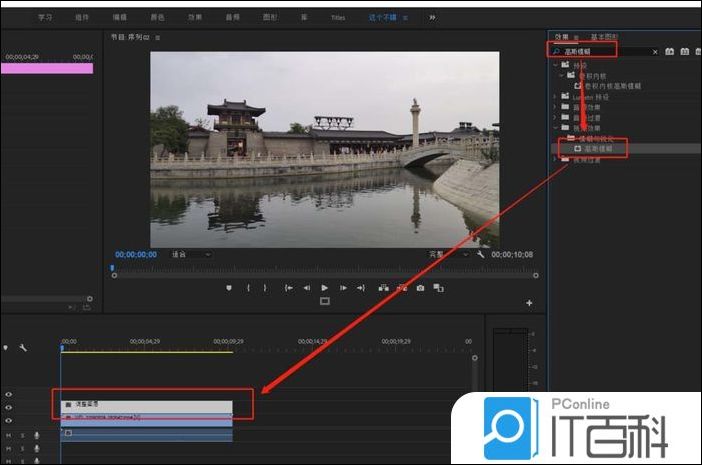The width and height of the screenshot is (702, 465).
Task: Add a marker in program monitor
Action: [x=229, y=288]
